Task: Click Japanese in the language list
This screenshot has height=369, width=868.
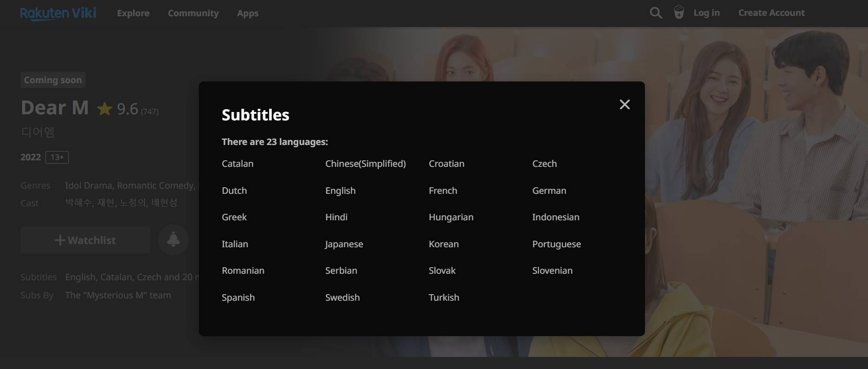Action: coord(344,244)
